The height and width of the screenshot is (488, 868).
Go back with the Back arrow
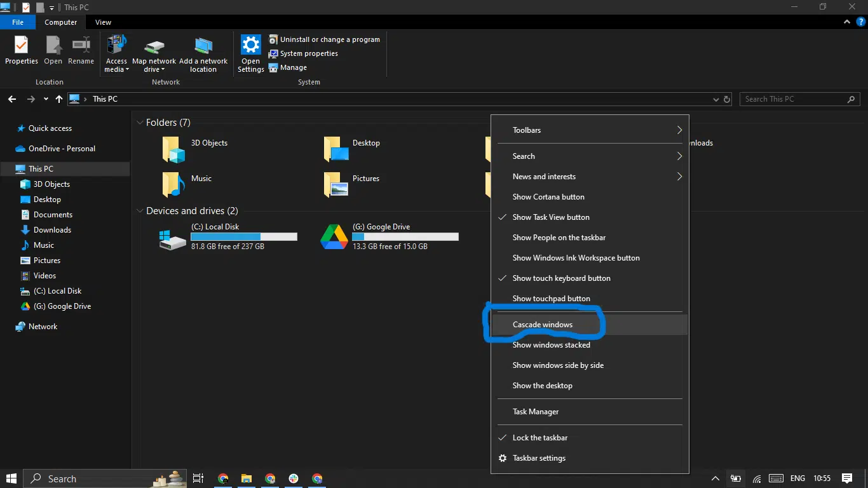[x=12, y=99]
